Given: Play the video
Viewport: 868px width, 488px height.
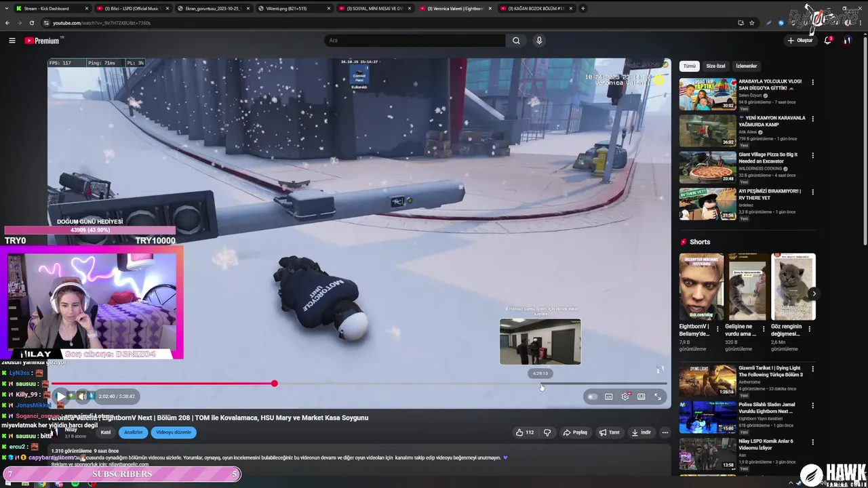Looking at the screenshot, I should pyautogui.click(x=61, y=396).
